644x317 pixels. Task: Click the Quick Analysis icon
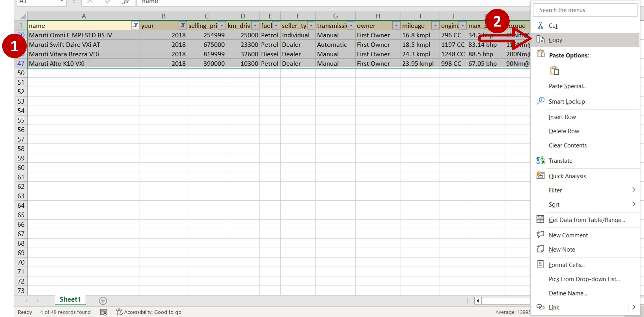click(540, 176)
